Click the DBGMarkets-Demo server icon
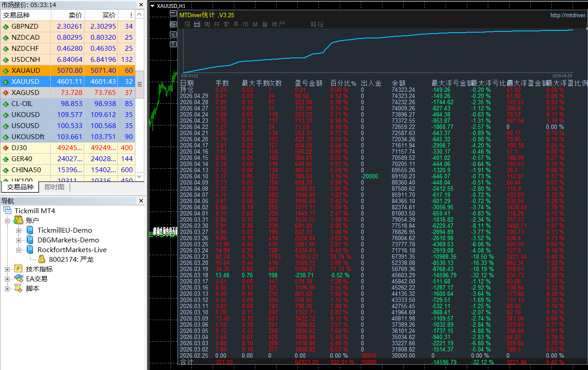Viewport: 588px width, 370px height. coord(30,240)
